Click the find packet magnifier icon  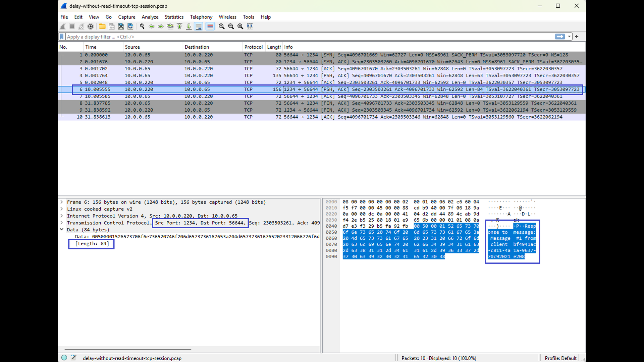click(142, 26)
